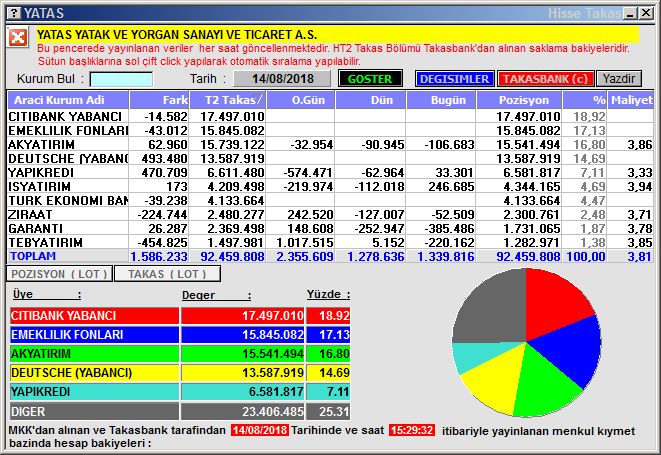Sort by Fark column header
This screenshot has width=661, height=455.
pyautogui.click(x=159, y=100)
